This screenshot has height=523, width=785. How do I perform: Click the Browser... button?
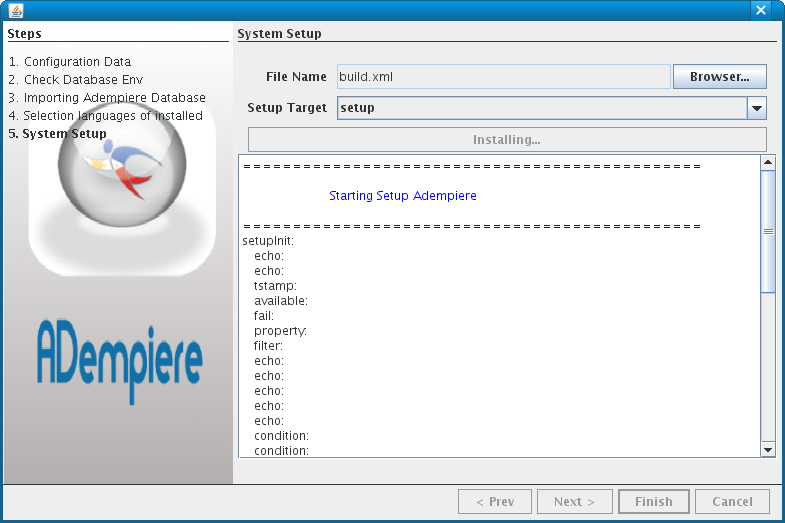(x=719, y=77)
